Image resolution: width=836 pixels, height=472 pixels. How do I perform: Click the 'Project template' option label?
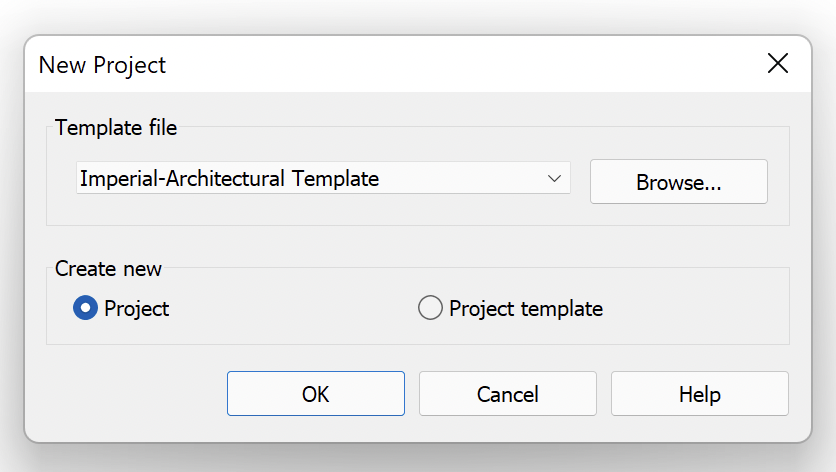pos(526,309)
